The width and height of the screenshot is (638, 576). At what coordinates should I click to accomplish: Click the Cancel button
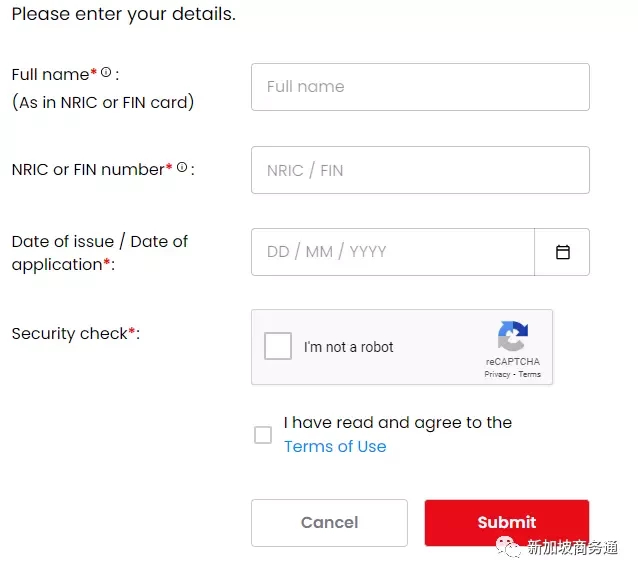click(x=329, y=523)
